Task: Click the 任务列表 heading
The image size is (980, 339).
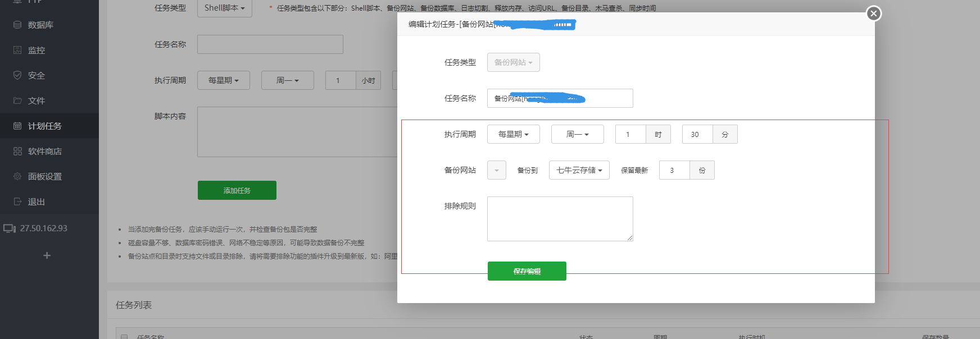Action: pyautogui.click(x=134, y=305)
